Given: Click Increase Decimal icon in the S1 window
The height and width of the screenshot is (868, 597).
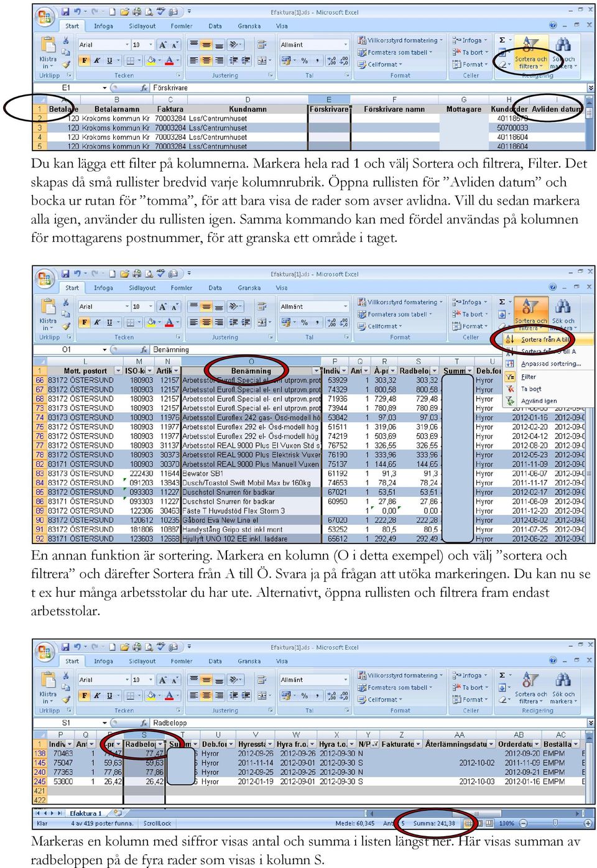Looking at the screenshot, I should pos(331,696).
